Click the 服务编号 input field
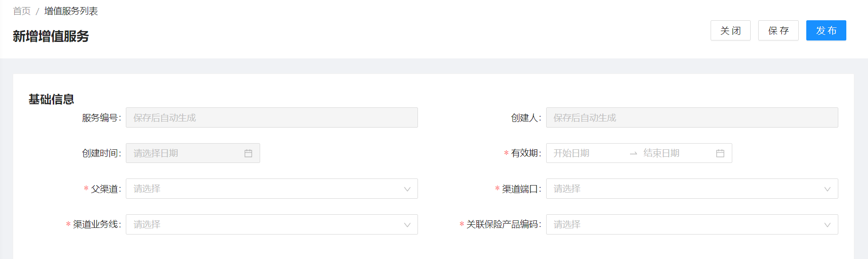The width and height of the screenshot is (868, 259). (272, 118)
